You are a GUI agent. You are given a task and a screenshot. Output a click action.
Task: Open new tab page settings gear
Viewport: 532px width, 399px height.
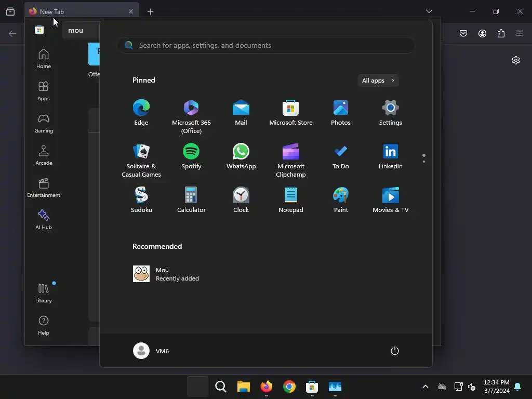[x=516, y=60]
